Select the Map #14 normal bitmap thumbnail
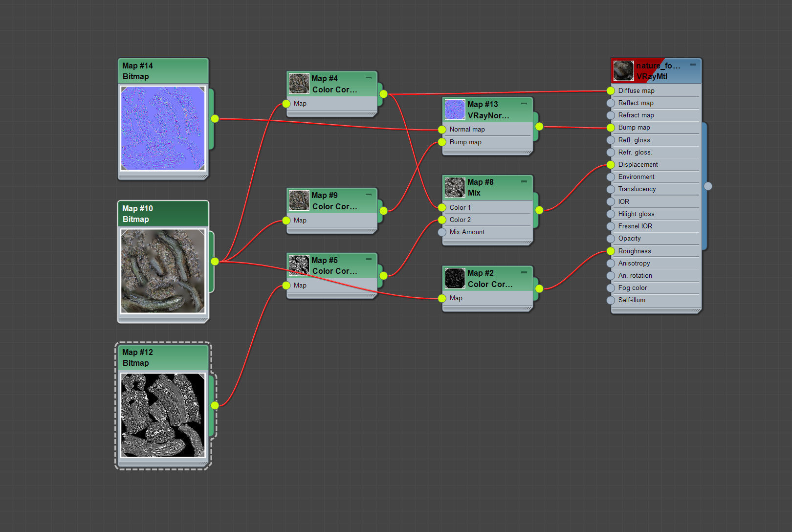 pos(163,129)
